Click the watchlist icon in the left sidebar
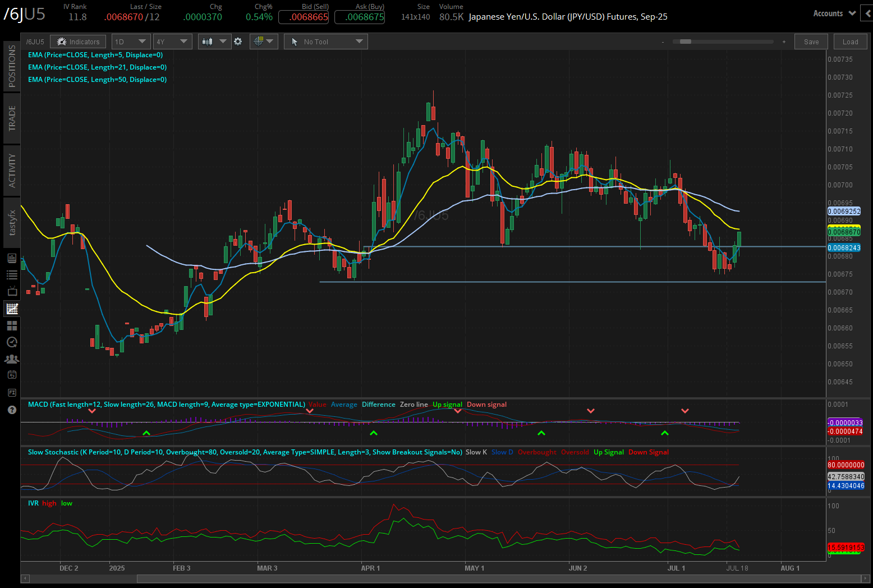Screen dimensions: 873x588 tap(12, 274)
